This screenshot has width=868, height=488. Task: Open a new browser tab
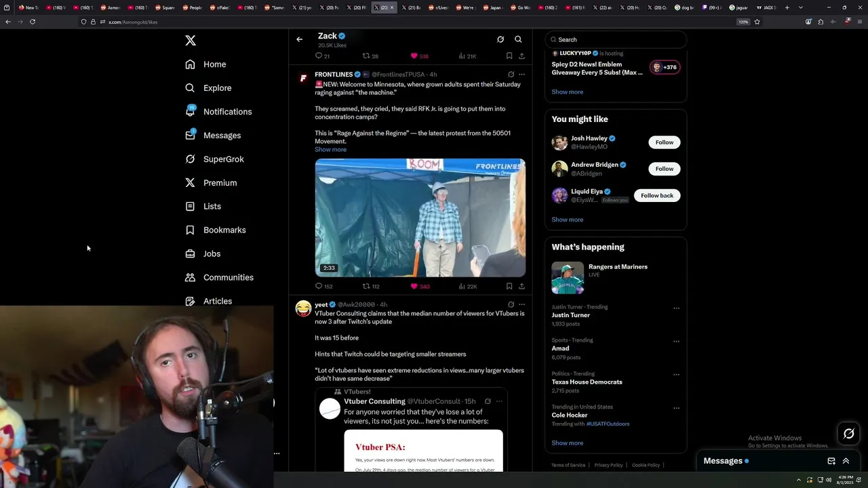coord(787,7)
